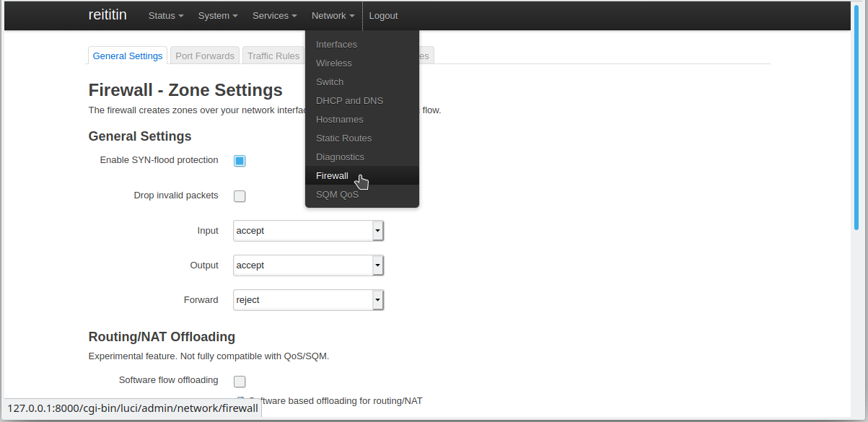Image resolution: width=868 pixels, height=422 pixels.
Task: Open Wireless in the Network menu
Action: coord(334,63)
